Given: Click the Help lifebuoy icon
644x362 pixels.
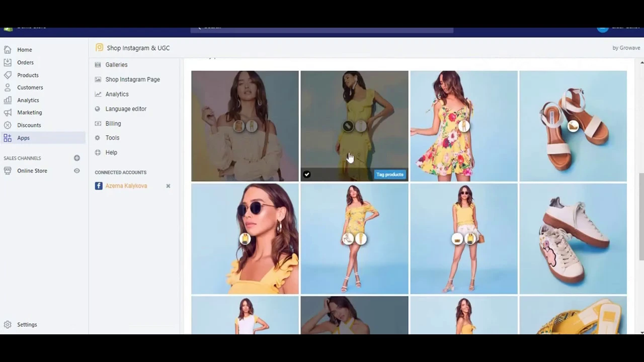Looking at the screenshot, I should click(x=98, y=152).
